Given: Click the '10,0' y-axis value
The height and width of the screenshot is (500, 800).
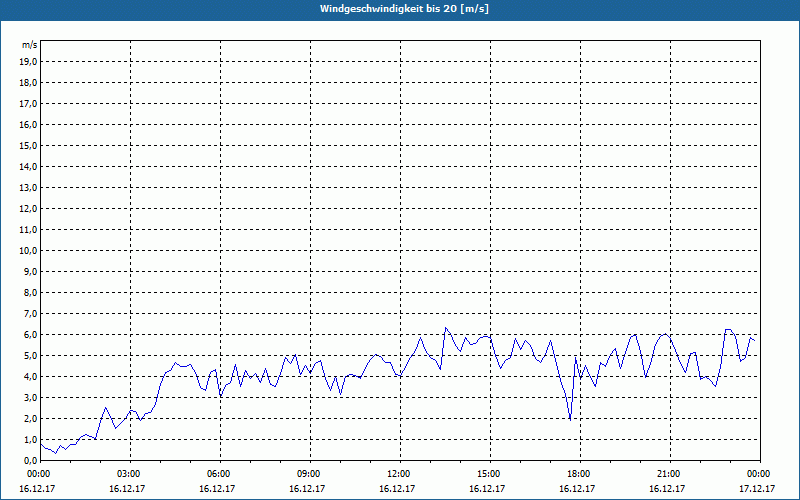Looking at the screenshot, I should (x=28, y=251).
